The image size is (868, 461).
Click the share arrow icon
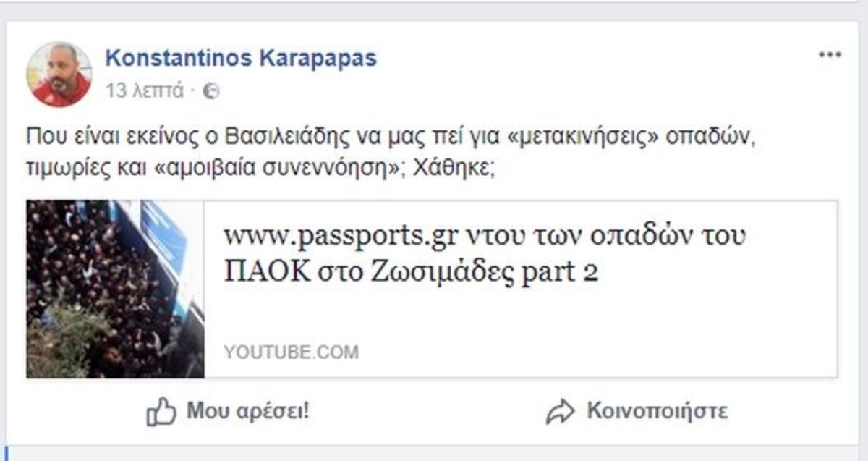click(560, 413)
